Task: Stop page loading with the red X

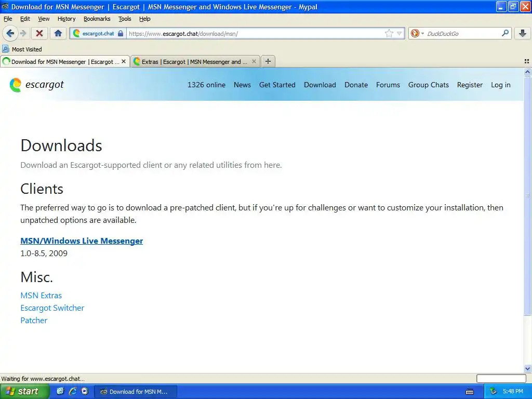Action: tap(39, 33)
